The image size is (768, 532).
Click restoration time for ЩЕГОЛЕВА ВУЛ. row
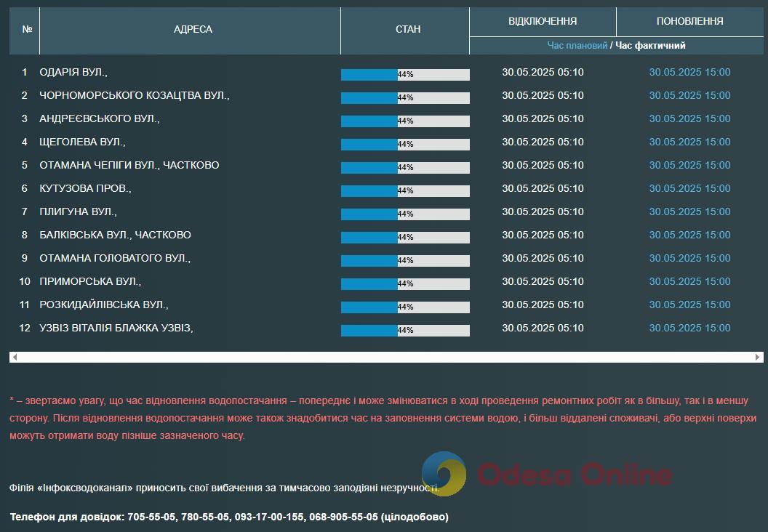point(689,142)
